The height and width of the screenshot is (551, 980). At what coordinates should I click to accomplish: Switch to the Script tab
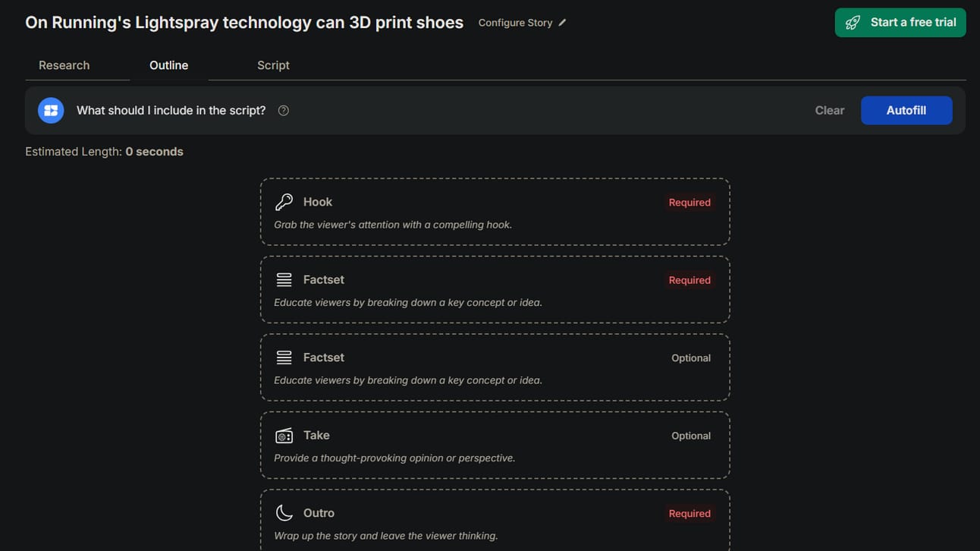coord(273,65)
